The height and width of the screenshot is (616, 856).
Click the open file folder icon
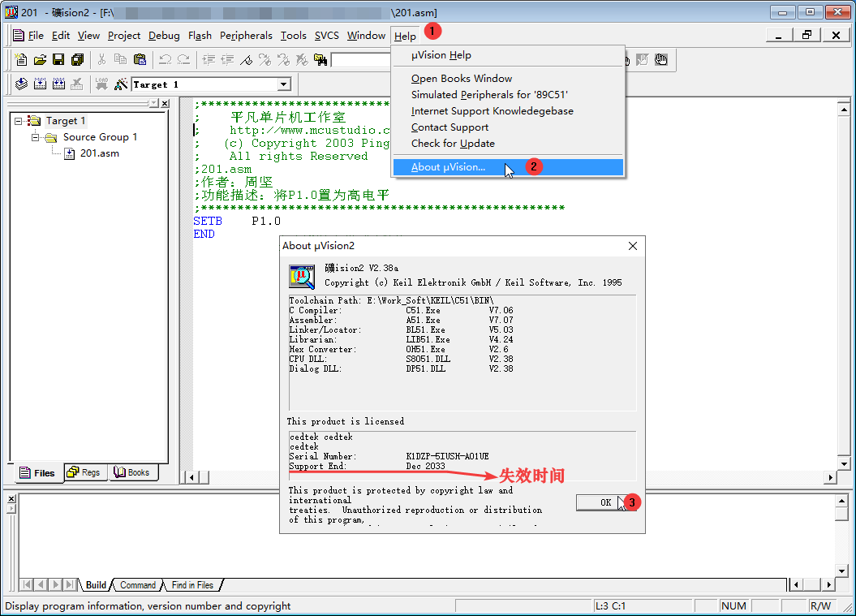pyautogui.click(x=40, y=59)
